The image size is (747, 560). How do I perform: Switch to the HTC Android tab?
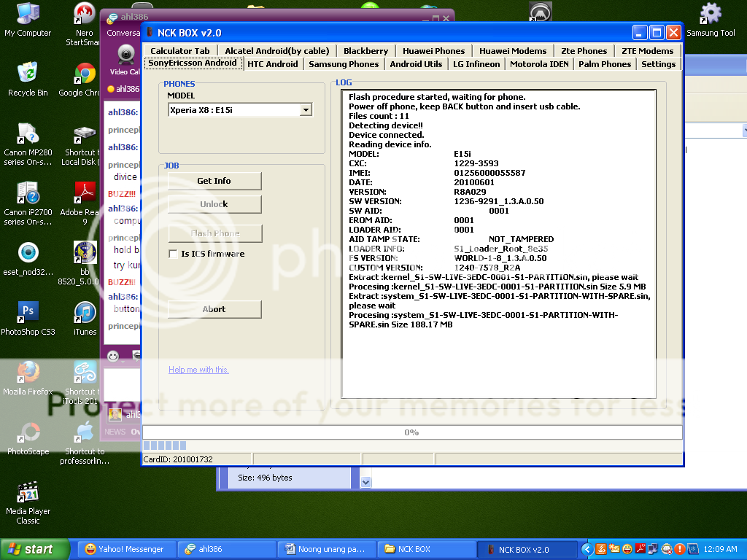pos(272,64)
